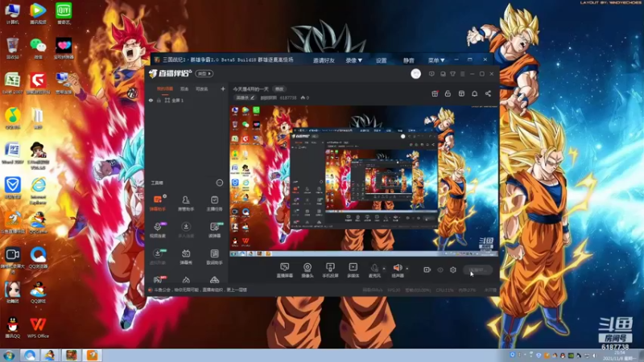Open the 弹幕秀 tool icon

coord(186,257)
